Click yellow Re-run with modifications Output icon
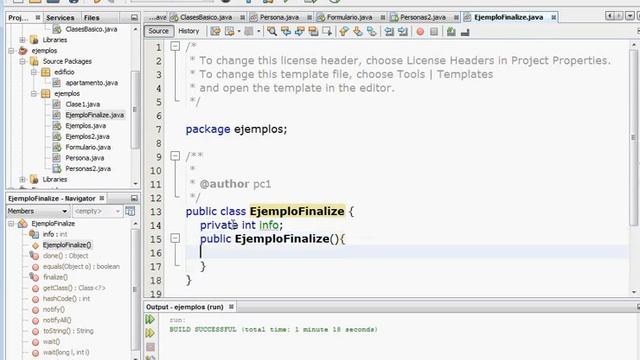640x360 pixels. [x=150, y=333]
